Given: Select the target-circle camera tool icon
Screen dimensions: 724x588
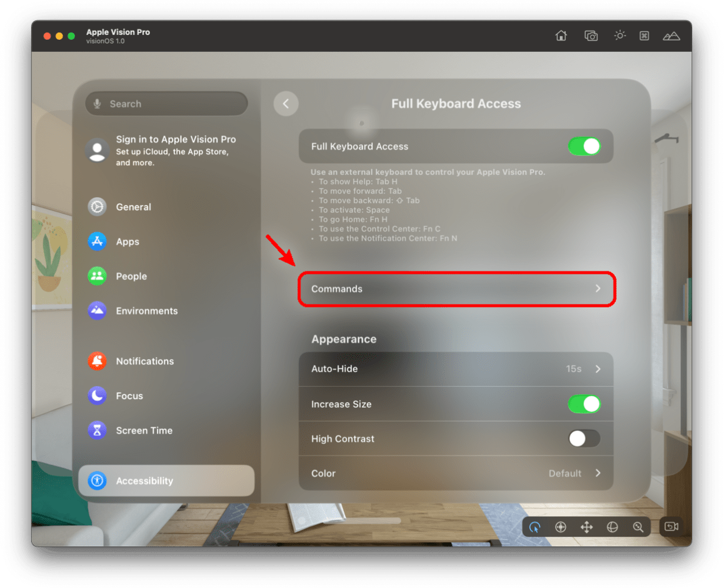Looking at the screenshot, I should [560, 527].
